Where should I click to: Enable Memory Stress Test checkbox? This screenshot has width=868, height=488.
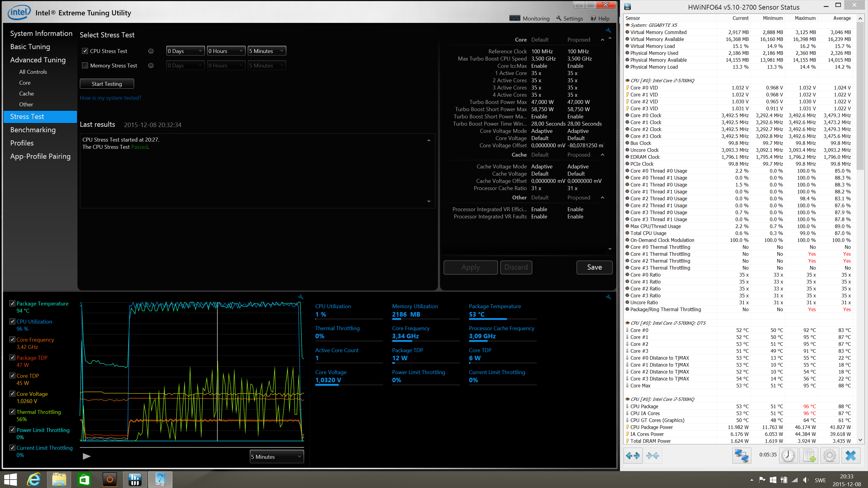click(85, 65)
